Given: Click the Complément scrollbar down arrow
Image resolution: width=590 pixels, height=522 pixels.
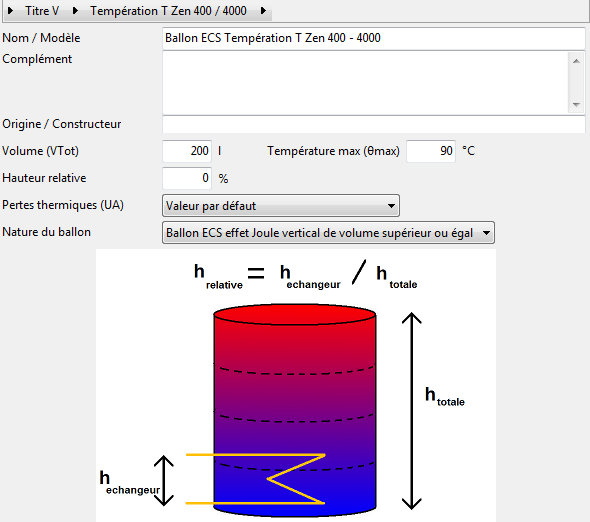Looking at the screenshot, I should tap(576, 105).
